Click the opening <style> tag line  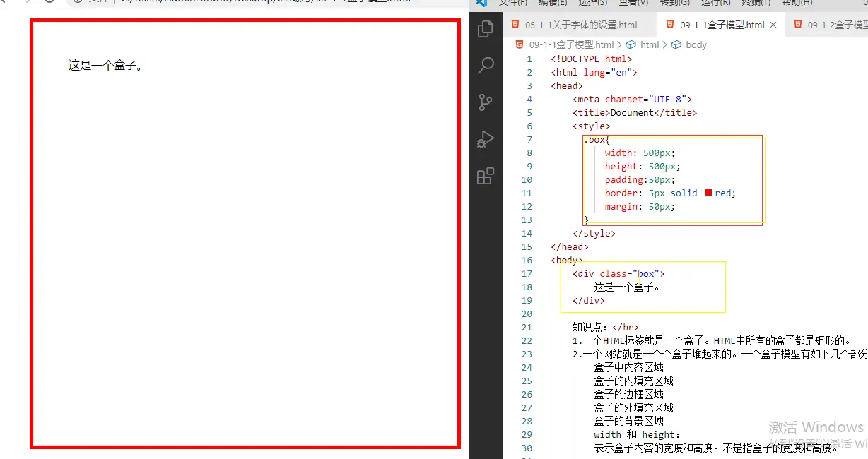(x=592, y=126)
